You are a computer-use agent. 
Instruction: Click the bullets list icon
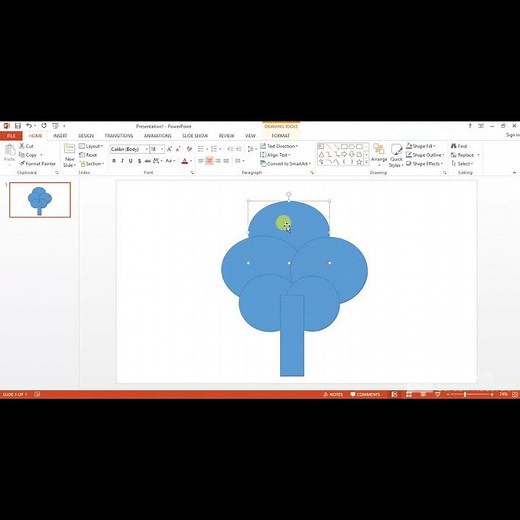tap(202, 149)
